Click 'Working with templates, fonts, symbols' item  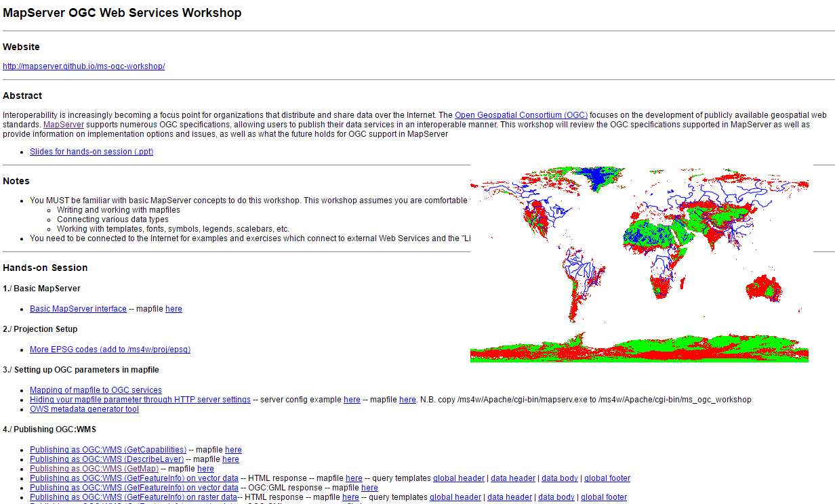tap(173, 229)
